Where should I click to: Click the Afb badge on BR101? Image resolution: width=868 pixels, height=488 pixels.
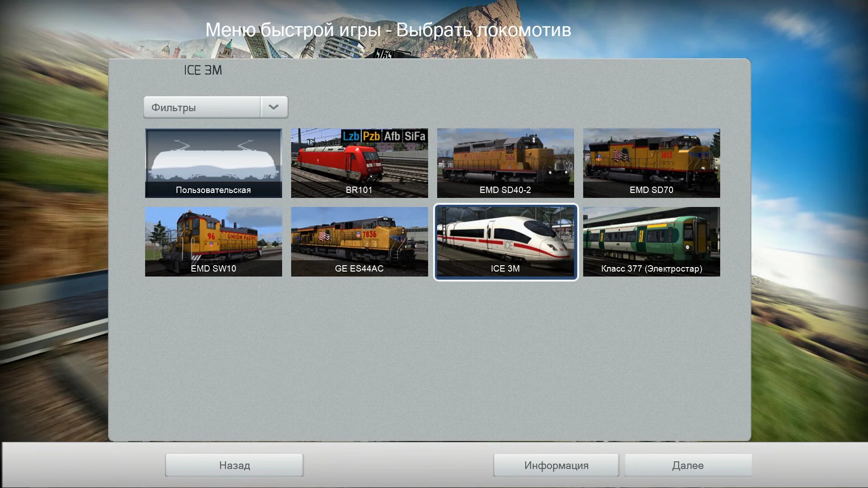[x=392, y=136]
